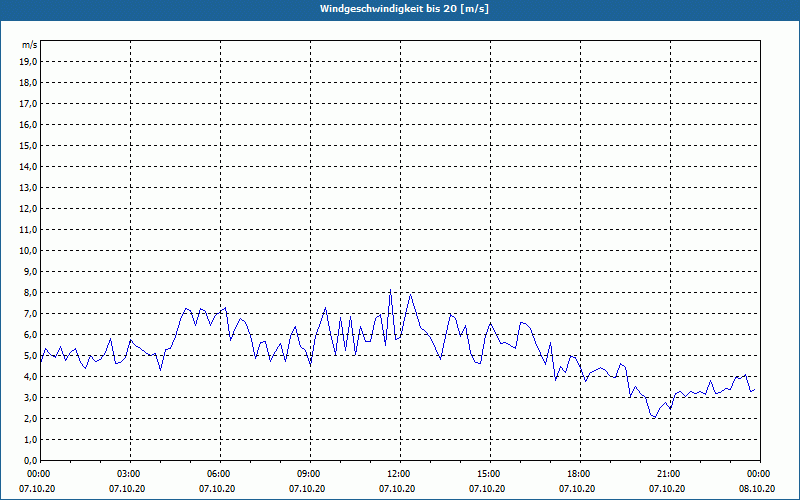
Task: Choose the '9,0' y-axis value
Action: pos(31,271)
